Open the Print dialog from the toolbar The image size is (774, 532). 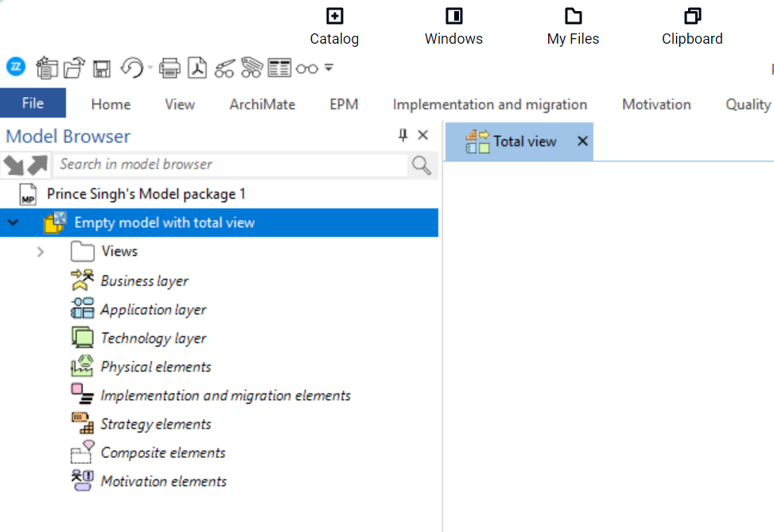(169, 68)
